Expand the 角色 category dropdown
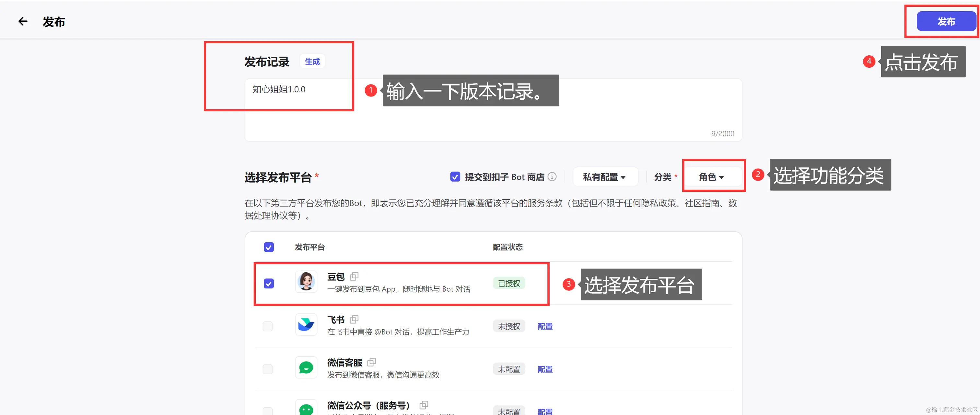The width and height of the screenshot is (980, 415). (x=711, y=177)
